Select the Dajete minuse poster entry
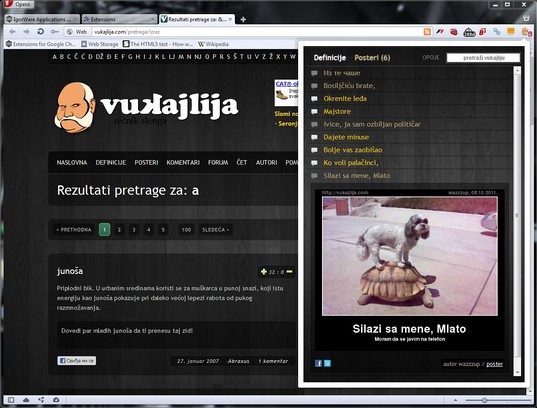This screenshot has height=408, width=537. click(x=346, y=137)
